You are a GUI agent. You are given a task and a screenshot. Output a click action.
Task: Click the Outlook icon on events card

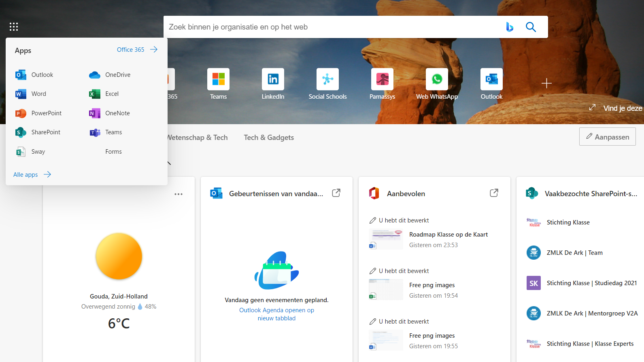point(216,193)
